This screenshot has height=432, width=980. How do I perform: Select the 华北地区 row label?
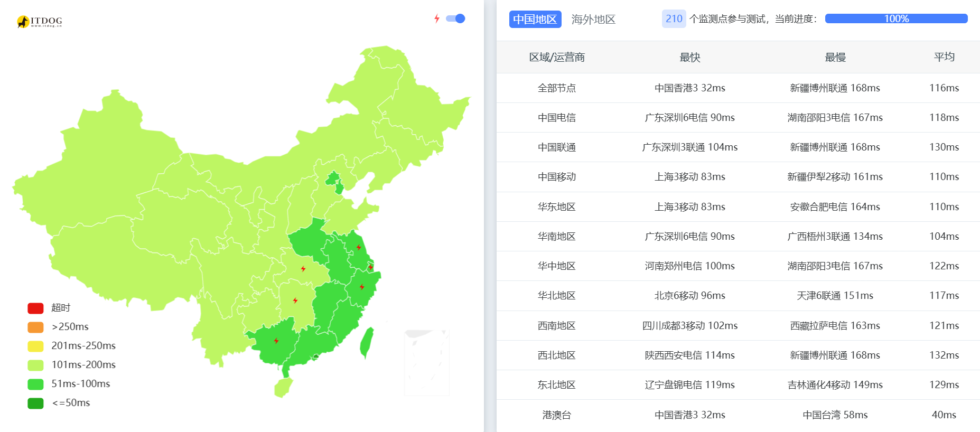(x=557, y=296)
